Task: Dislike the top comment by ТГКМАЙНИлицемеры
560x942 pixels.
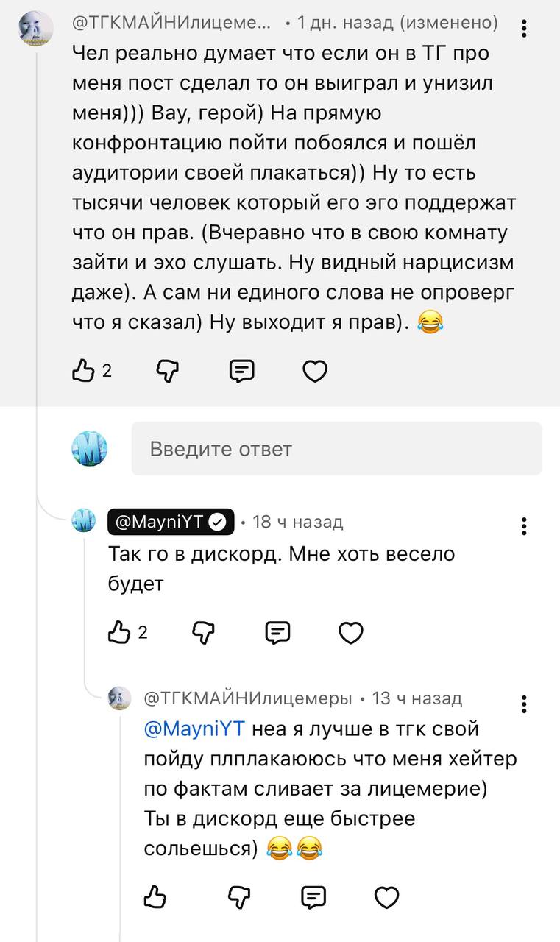Action: 168,372
